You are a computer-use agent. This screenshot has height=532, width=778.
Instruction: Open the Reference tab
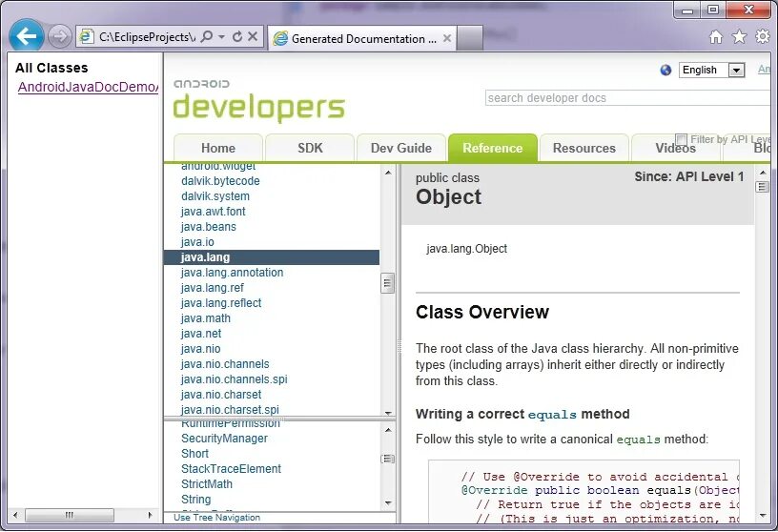[493, 148]
